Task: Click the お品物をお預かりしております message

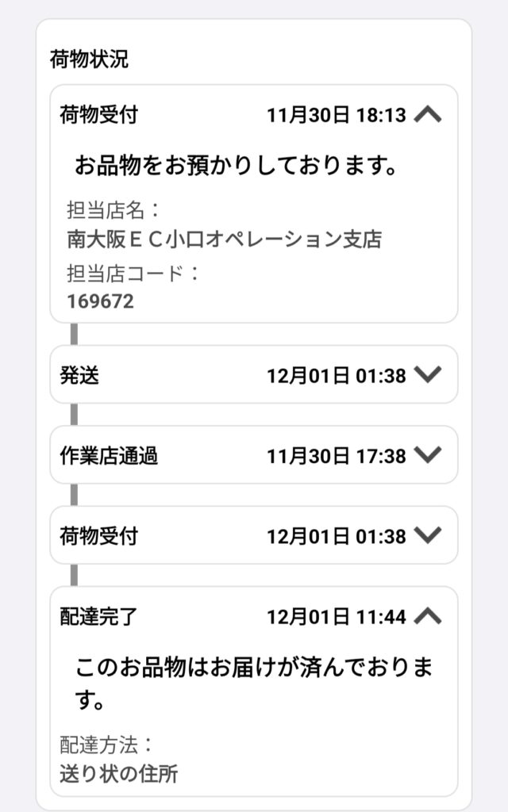Action: point(236,166)
